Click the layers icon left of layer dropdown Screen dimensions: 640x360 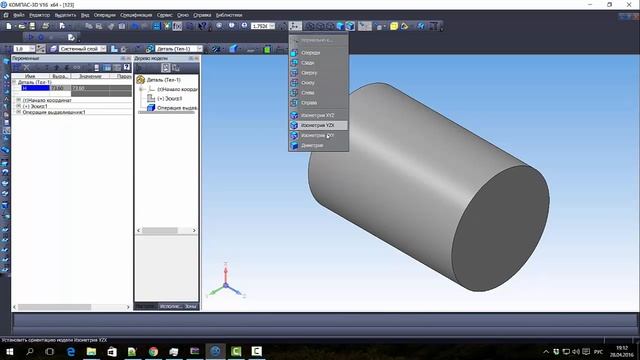53,49
